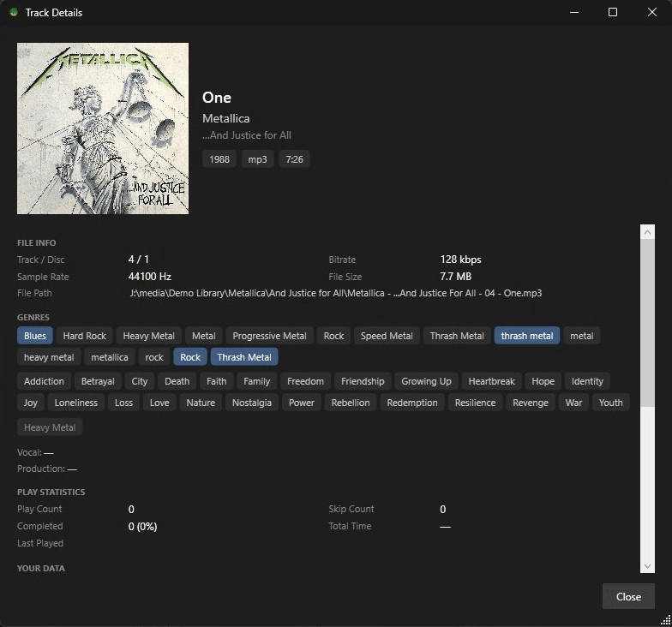Viewport: 672px width, 627px height.
Task: Deselect the highlighted Blues genre tag
Action: click(x=35, y=336)
